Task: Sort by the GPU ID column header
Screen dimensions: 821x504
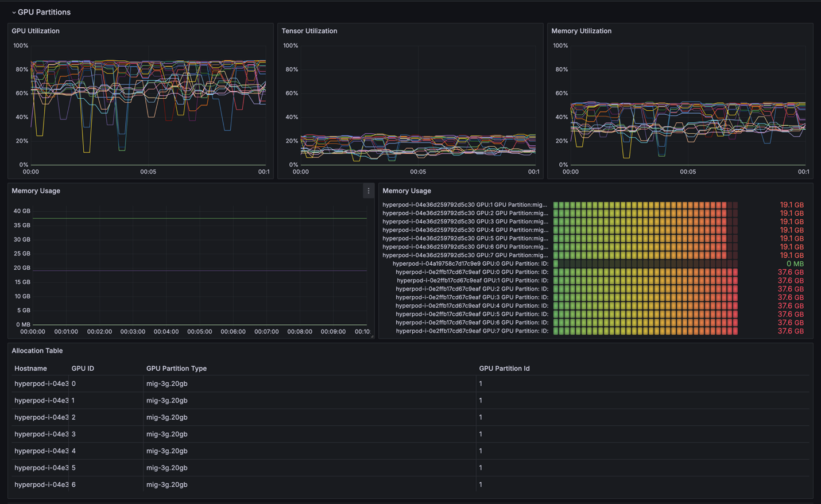Action: click(83, 369)
